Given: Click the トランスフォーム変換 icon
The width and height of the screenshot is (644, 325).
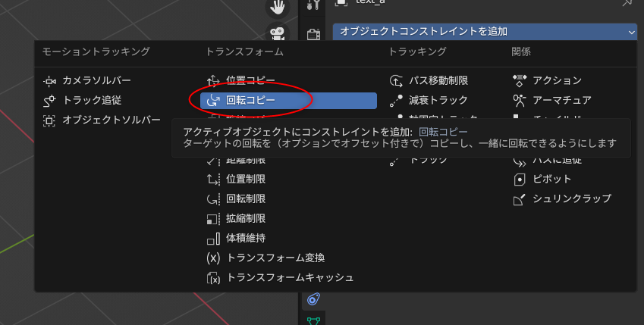Looking at the screenshot, I should 213,258.
